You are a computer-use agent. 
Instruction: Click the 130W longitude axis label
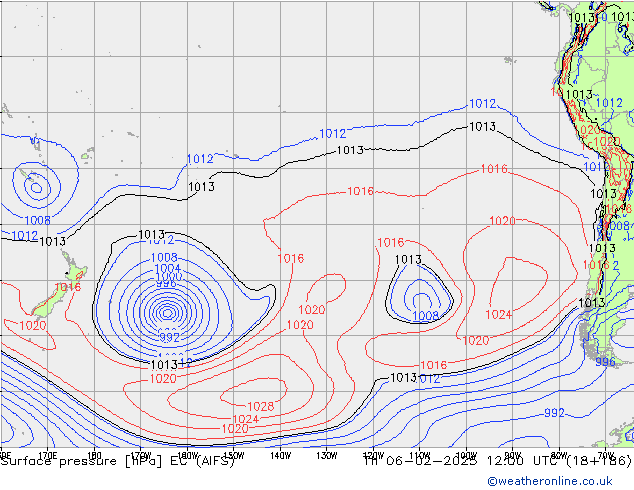[327, 456]
